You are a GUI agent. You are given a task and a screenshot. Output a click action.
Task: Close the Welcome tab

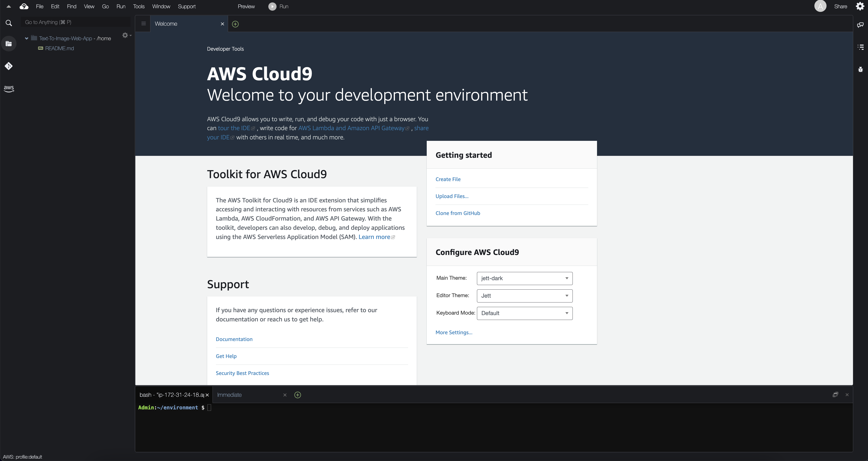222,24
